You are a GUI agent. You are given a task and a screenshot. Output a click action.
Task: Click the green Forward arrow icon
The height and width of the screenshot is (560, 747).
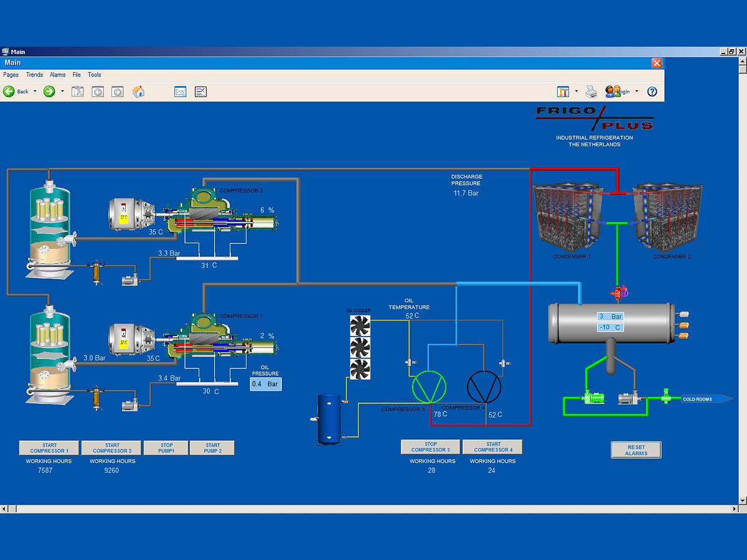tap(49, 91)
